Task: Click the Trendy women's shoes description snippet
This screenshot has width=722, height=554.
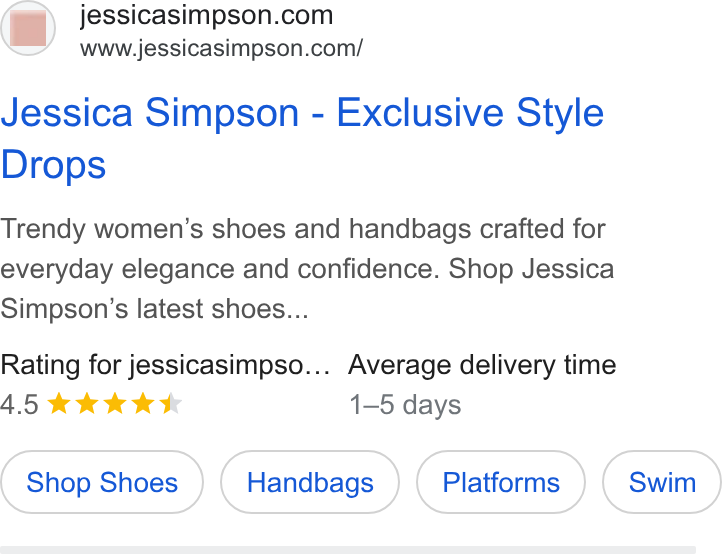Action: pos(307,268)
